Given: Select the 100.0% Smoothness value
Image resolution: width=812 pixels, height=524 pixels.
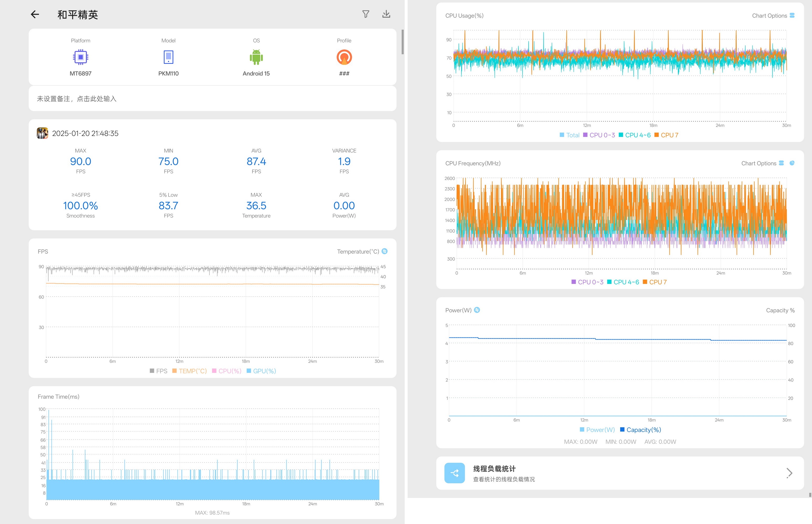Looking at the screenshot, I should pyautogui.click(x=81, y=205).
